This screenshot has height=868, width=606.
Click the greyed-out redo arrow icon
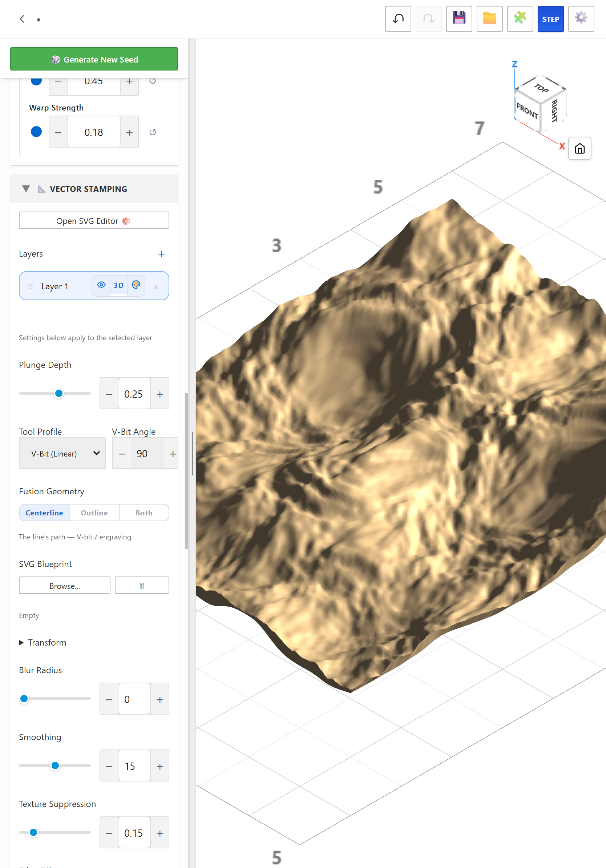pos(428,19)
